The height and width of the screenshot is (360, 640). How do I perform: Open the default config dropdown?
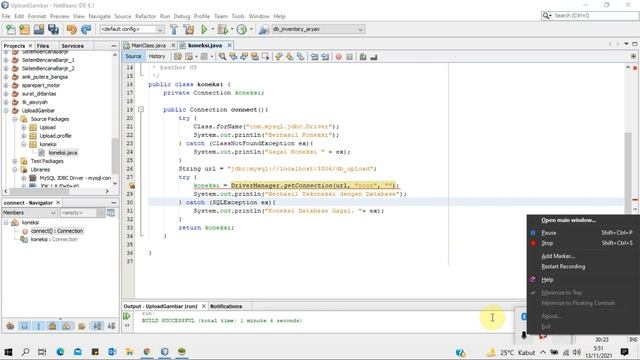pyautogui.click(x=131, y=29)
